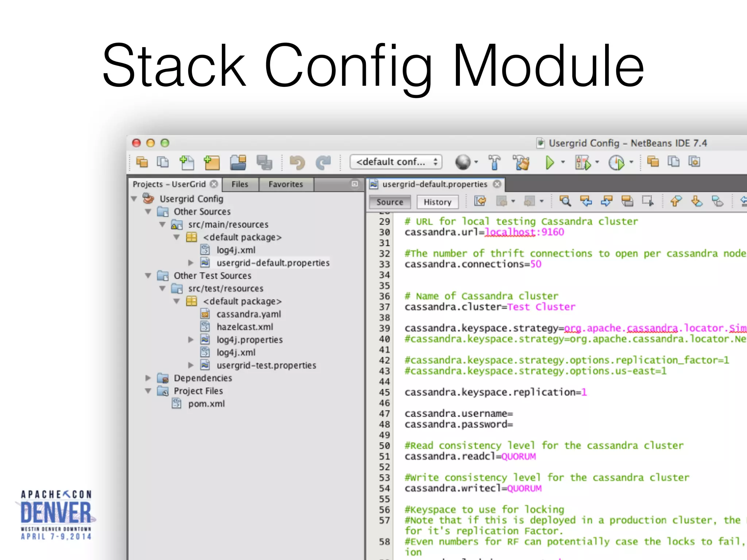This screenshot has width=747, height=560.
Task: Expand the log4j.properties tree node
Action: pyautogui.click(x=190, y=340)
